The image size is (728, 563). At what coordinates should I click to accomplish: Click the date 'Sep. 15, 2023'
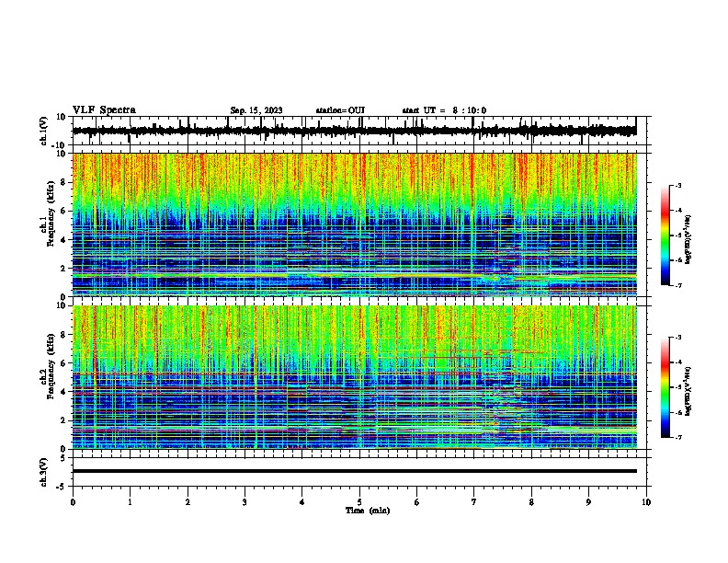(x=256, y=110)
